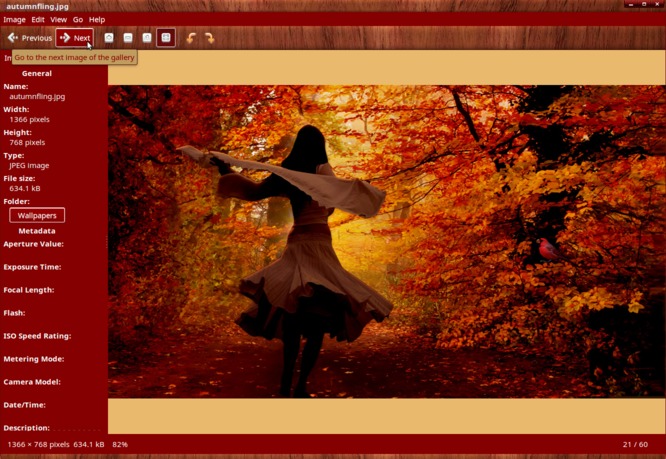
Task: Click the Date/Time: label
Action: point(25,405)
